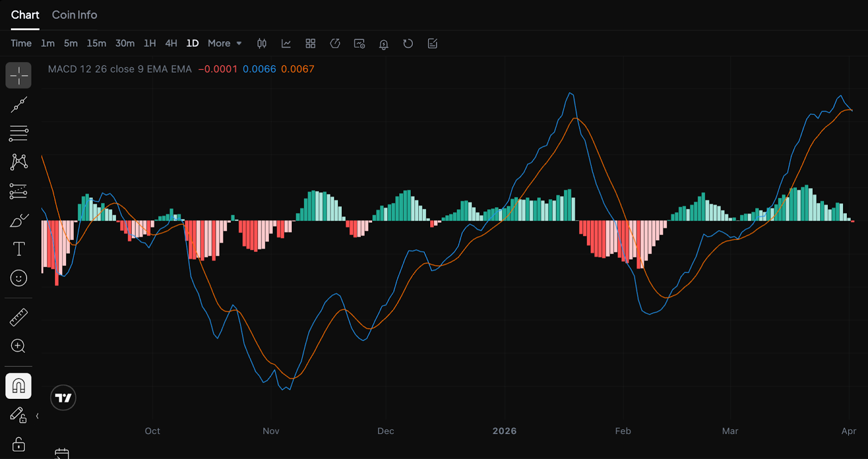Expand the More timeframes dropdown
868x459 pixels.
[225, 43]
